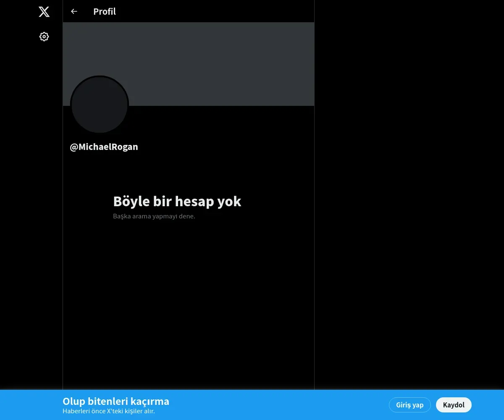This screenshot has width=504, height=420.
Task: Click the Kaydol sign-up button
Action: coord(454,405)
